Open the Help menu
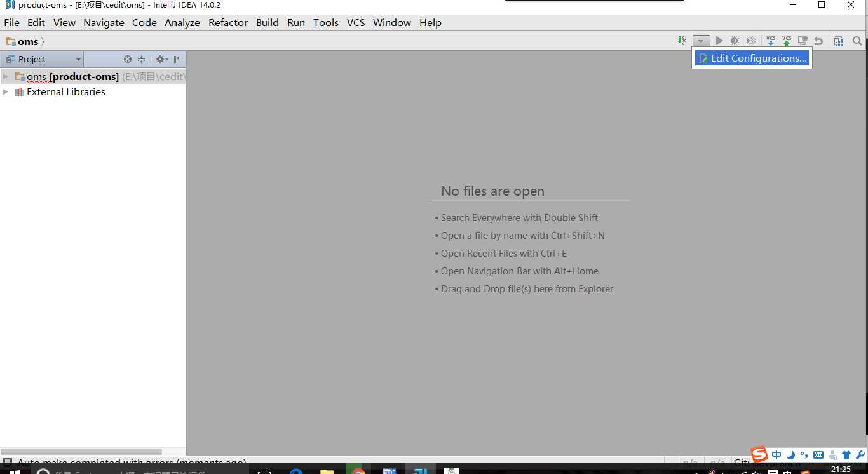This screenshot has height=474, width=868. (430, 22)
